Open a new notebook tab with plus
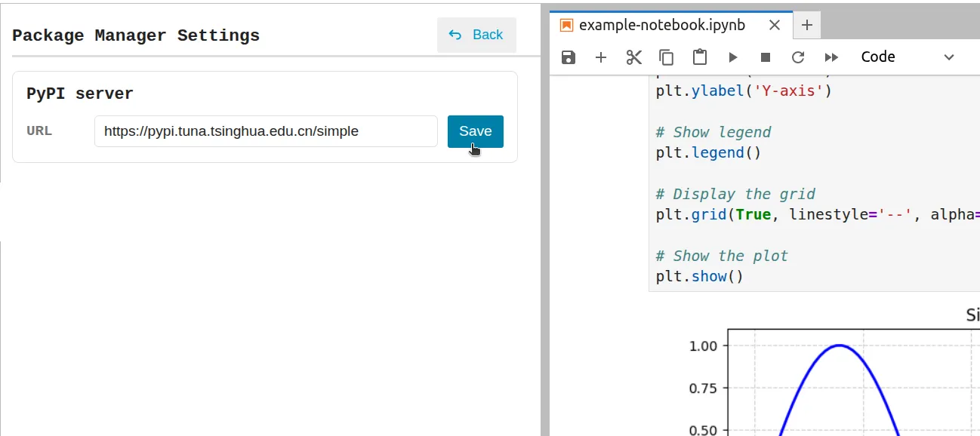 click(806, 25)
